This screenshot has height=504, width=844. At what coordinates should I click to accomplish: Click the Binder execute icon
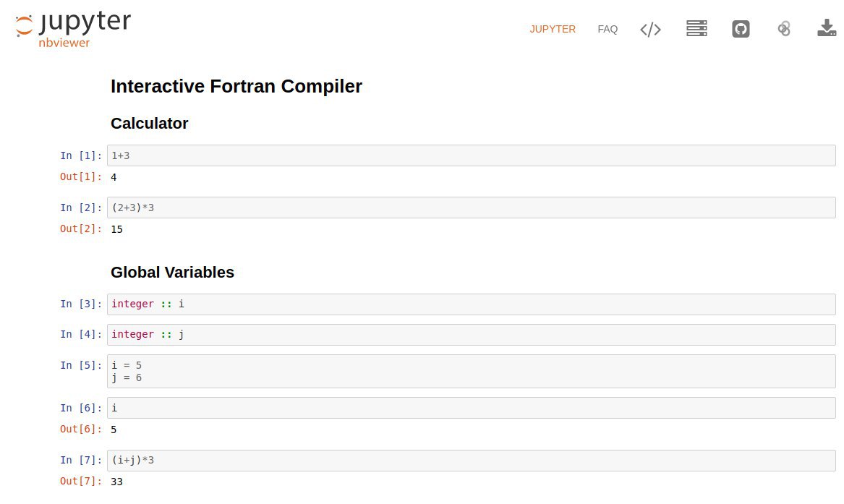[784, 28]
